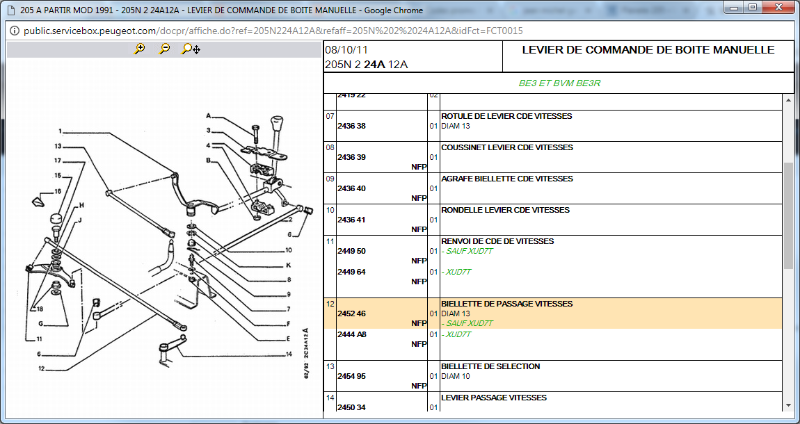
Task: Click diagram callout number 12
Action: coord(41,368)
